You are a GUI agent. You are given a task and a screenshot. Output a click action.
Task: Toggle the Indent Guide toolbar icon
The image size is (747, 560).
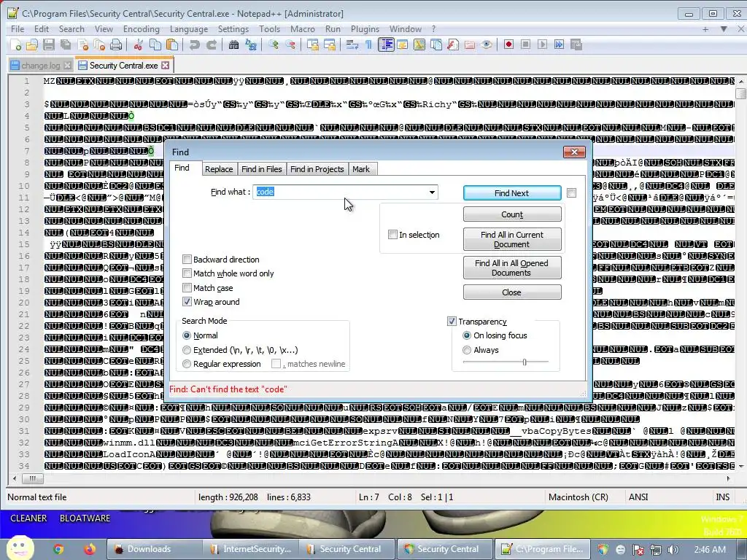(x=385, y=44)
